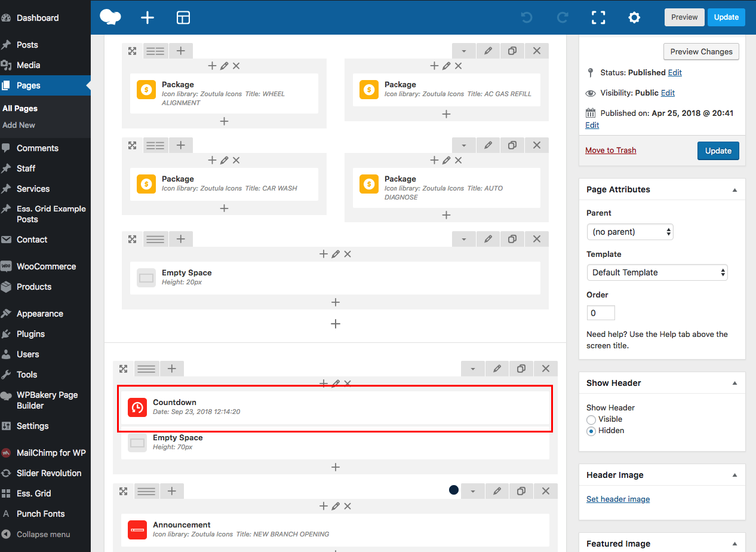
Task: Toggle the arrow tab on the AC GAS REFILL row
Action: (x=464, y=51)
